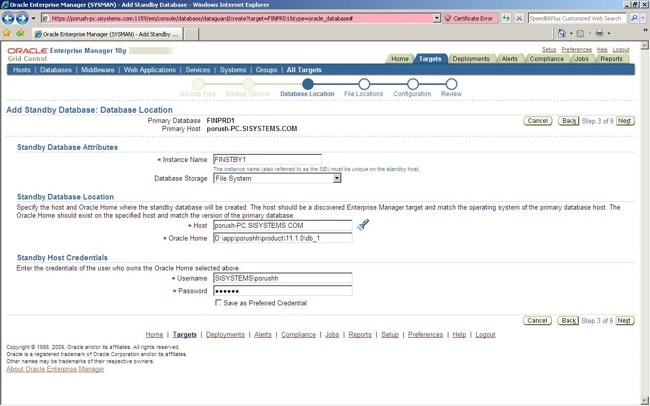
Task: Expand the address bar history dropdown
Action: [x=437, y=18]
